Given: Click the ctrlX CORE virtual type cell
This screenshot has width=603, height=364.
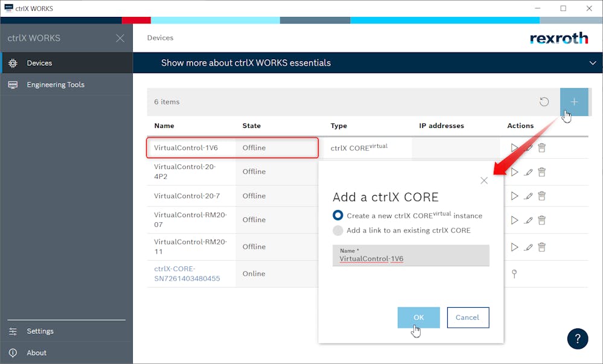Looking at the screenshot, I should (359, 147).
